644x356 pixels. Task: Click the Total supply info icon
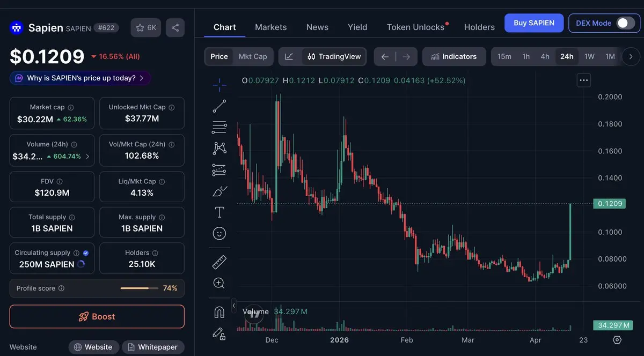(x=72, y=217)
